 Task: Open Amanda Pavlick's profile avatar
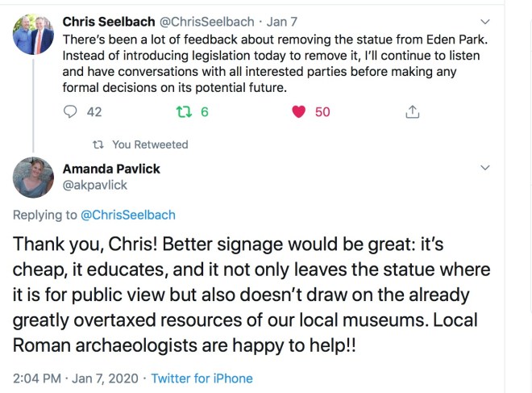34,178
